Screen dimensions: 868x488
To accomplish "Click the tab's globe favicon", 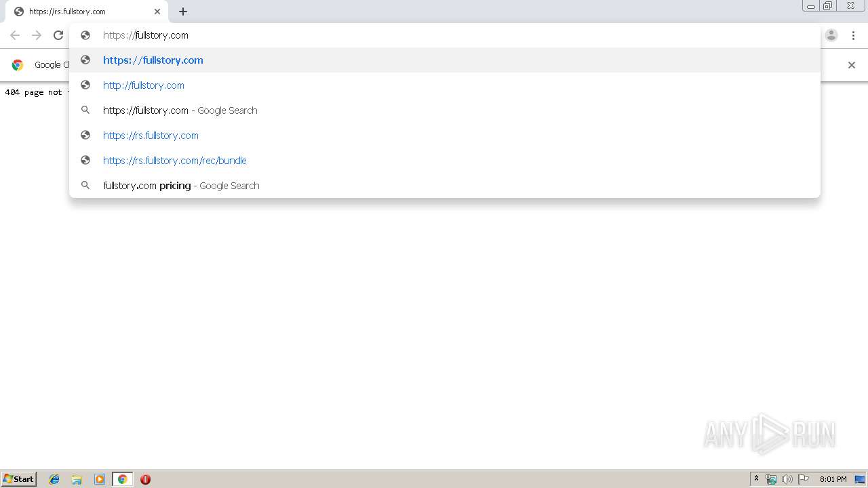I will [19, 12].
